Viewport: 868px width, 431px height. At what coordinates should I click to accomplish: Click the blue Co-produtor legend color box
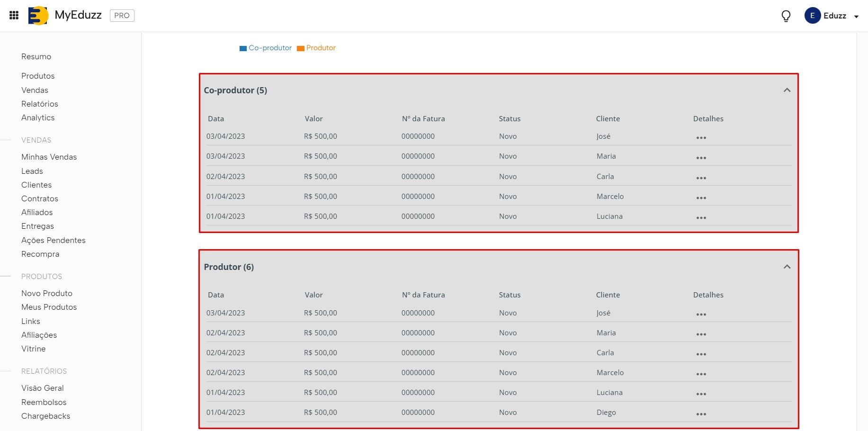pyautogui.click(x=243, y=48)
